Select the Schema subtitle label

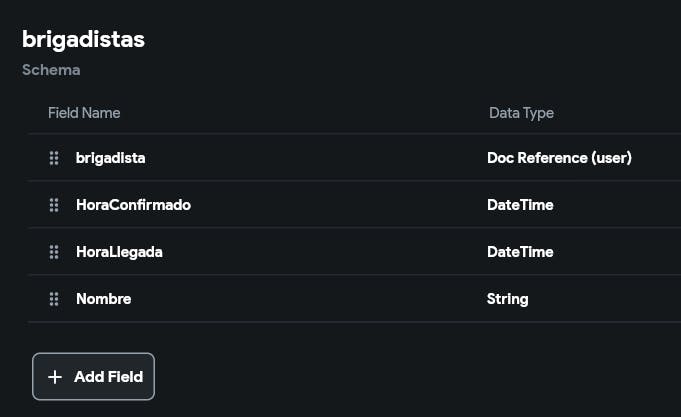51,71
